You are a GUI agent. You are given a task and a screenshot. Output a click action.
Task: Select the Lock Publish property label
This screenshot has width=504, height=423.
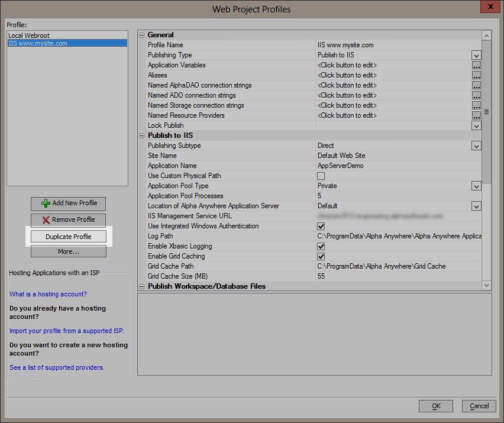166,125
